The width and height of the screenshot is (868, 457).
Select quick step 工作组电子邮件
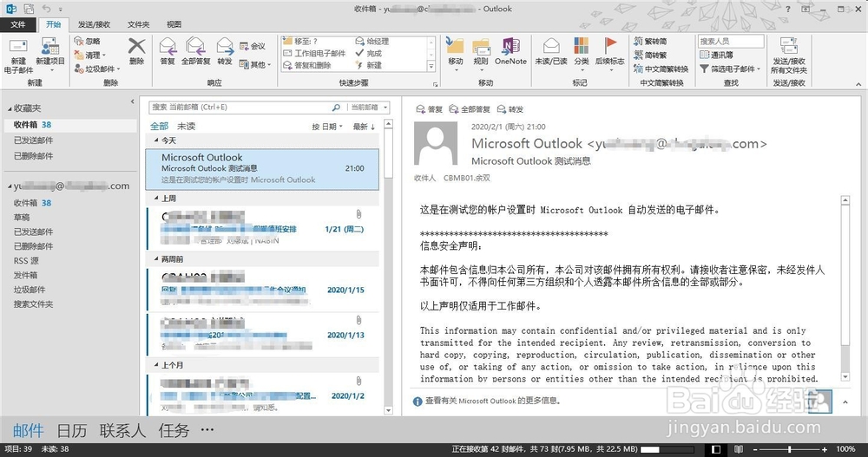tap(314, 53)
